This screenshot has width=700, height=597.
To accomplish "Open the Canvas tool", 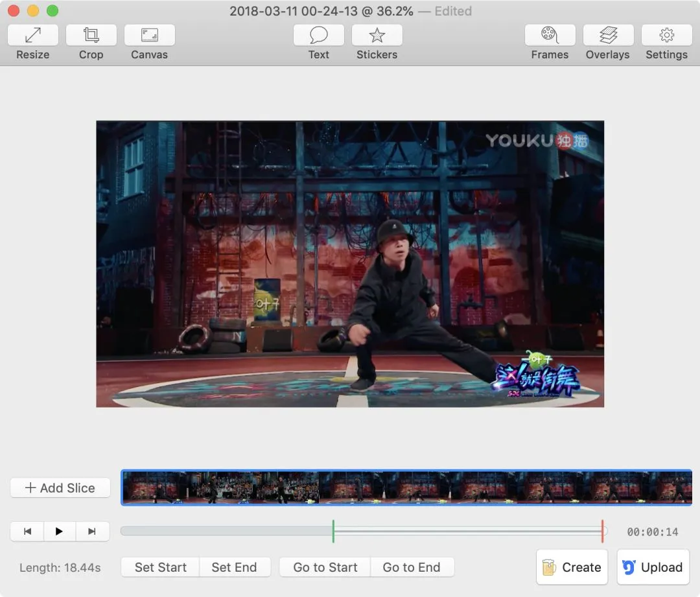I will (150, 35).
